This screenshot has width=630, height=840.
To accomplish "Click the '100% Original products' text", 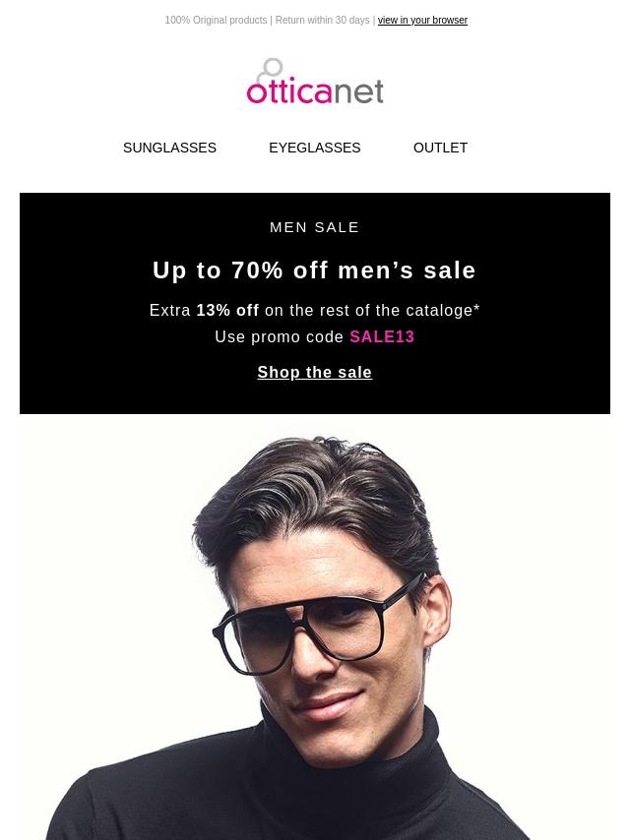I will [x=216, y=20].
